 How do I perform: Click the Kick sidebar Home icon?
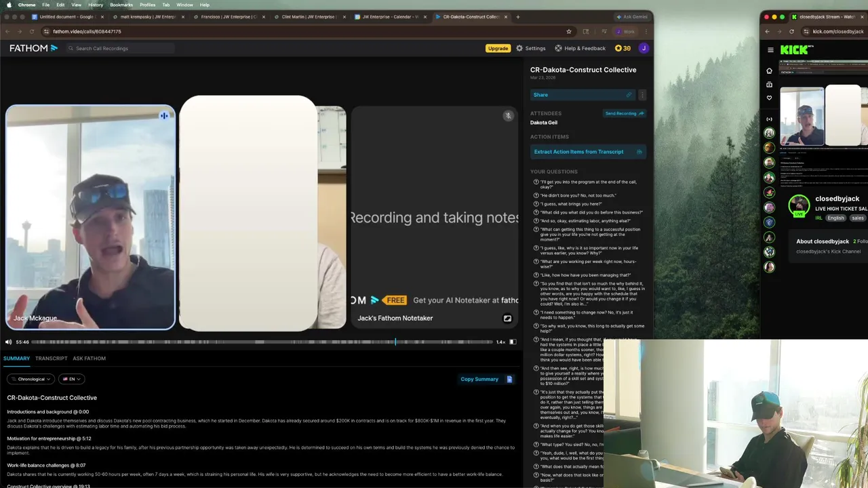click(x=769, y=70)
